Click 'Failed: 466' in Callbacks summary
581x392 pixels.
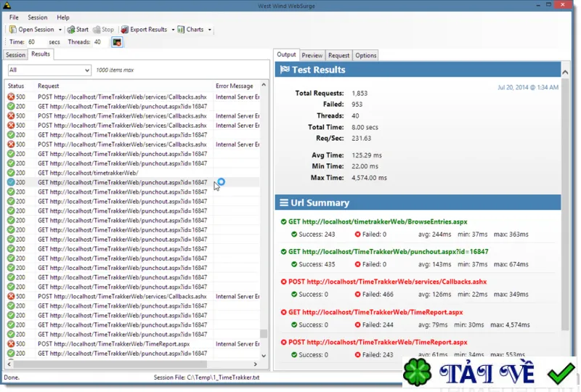[x=378, y=294]
